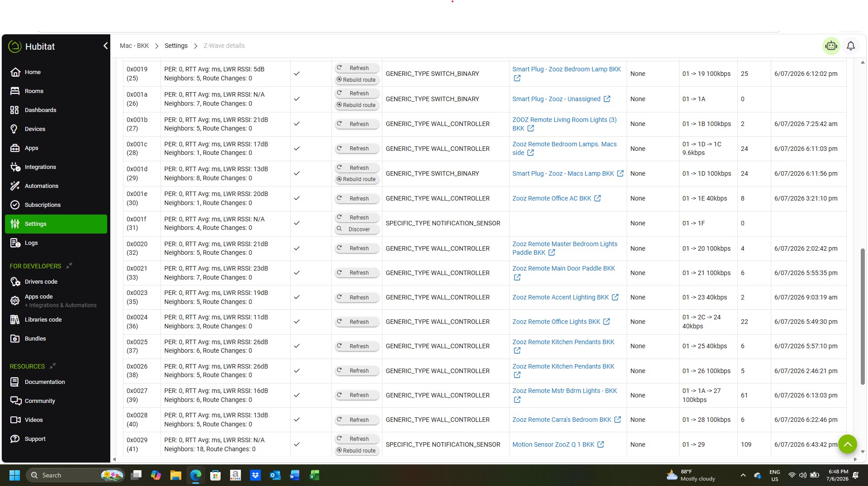Open Zooz Remote Mstr Bdrm Lights - BKK link
This screenshot has height=486, width=868.
click(564, 391)
